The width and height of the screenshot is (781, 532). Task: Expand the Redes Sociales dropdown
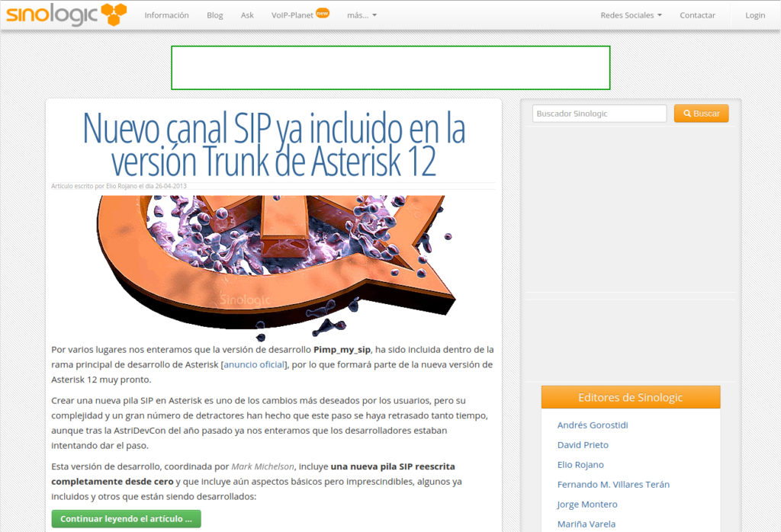[x=631, y=15]
